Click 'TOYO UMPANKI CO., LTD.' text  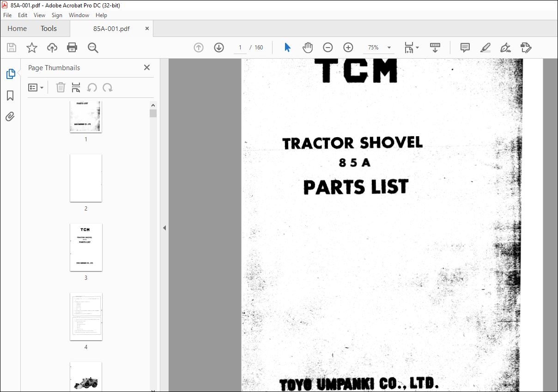(358, 384)
